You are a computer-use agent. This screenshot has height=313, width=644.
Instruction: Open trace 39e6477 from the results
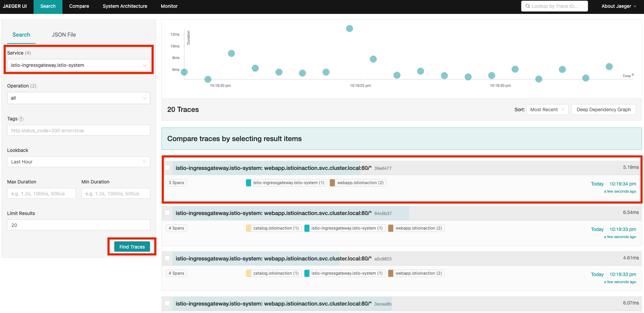pos(273,168)
